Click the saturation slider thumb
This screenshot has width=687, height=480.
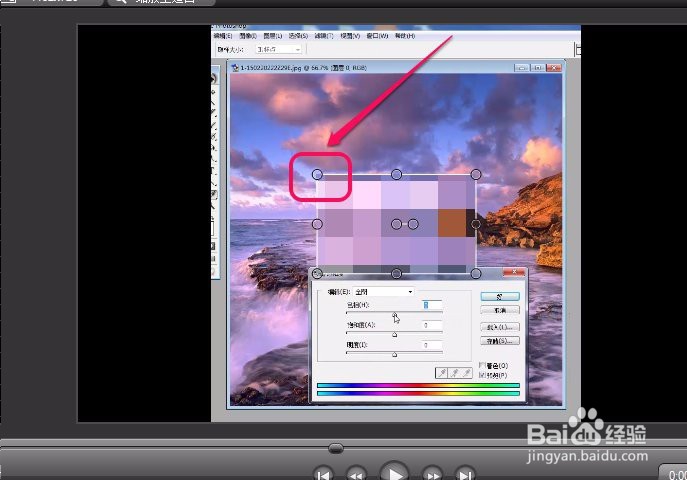(x=394, y=335)
